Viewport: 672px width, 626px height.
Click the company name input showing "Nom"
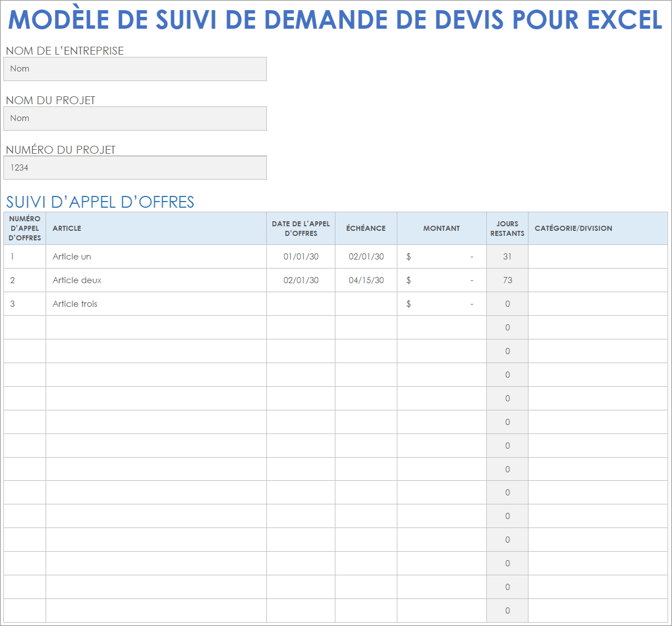pyautogui.click(x=135, y=69)
